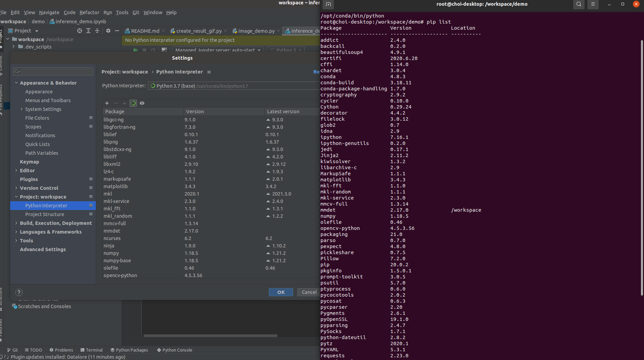Viewport: 644px width, 360px height.
Task: Select the mmcv-full package row
Action: (x=211, y=223)
